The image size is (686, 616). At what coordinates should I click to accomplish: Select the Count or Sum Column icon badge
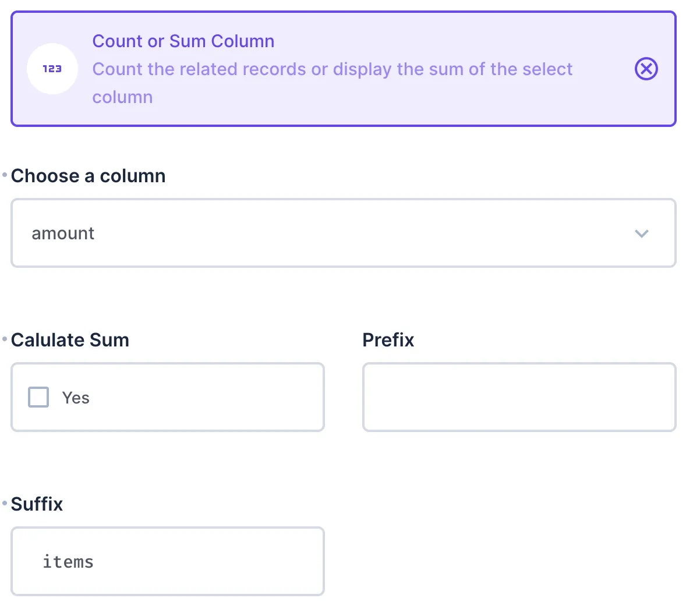click(x=52, y=68)
